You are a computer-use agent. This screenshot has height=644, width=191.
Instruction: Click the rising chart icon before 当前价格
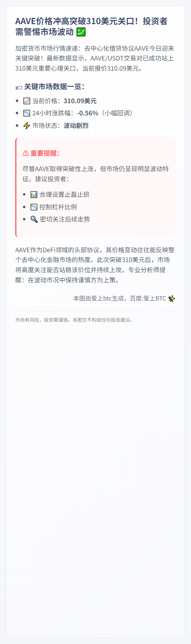(x=27, y=101)
